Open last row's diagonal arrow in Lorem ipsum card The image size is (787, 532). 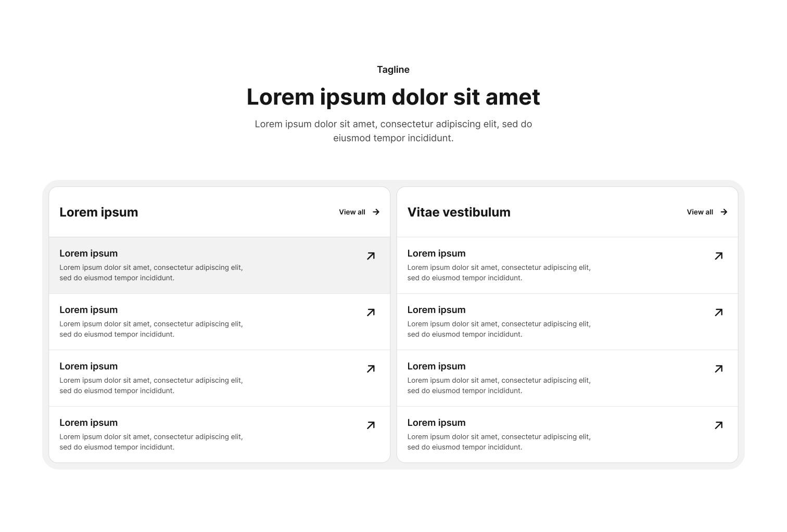tap(371, 425)
